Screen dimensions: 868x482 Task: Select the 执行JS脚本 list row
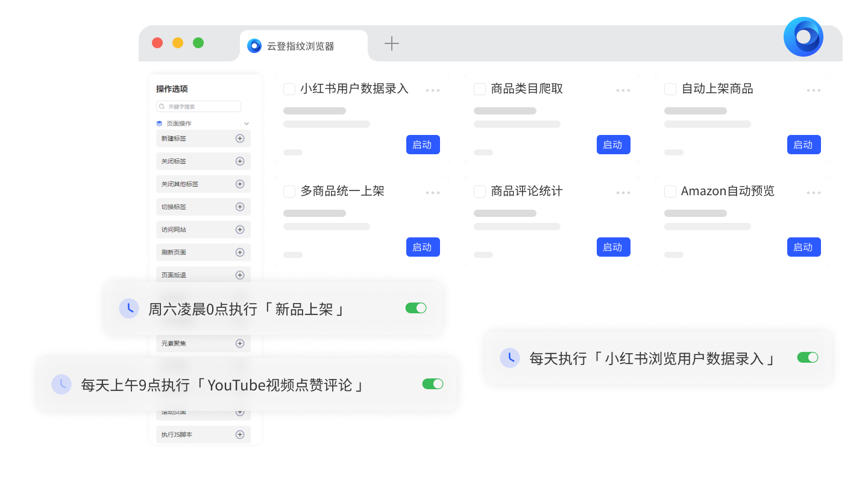(x=203, y=434)
